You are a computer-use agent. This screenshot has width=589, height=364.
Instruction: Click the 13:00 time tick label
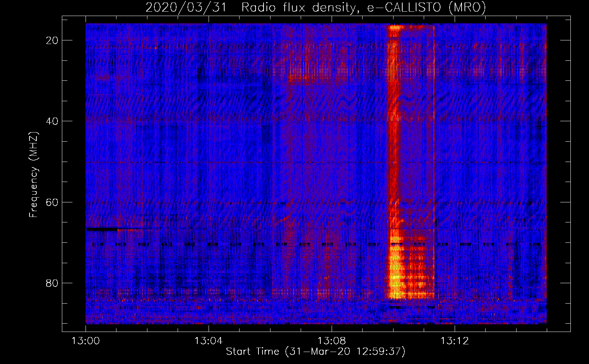coord(86,341)
